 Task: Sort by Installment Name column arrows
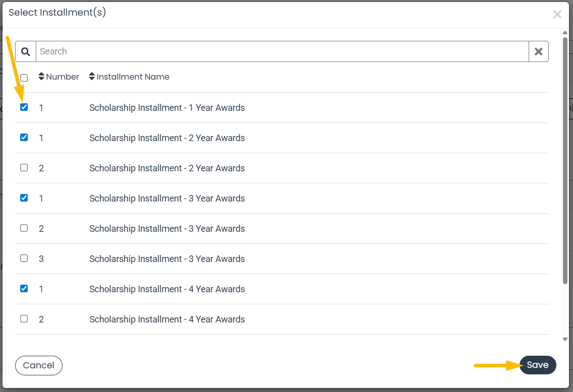(92, 77)
